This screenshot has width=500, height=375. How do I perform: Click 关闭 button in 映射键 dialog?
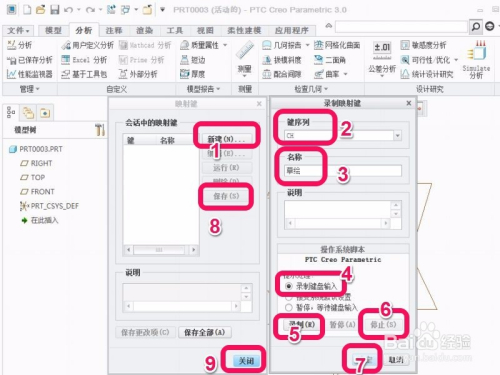click(246, 361)
